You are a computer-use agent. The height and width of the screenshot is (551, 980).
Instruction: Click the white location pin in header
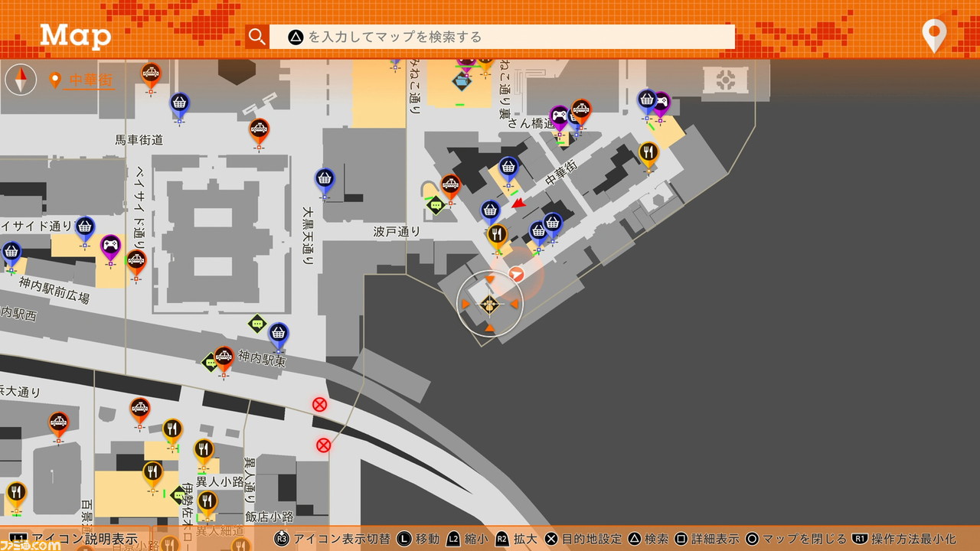click(x=934, y=35)
